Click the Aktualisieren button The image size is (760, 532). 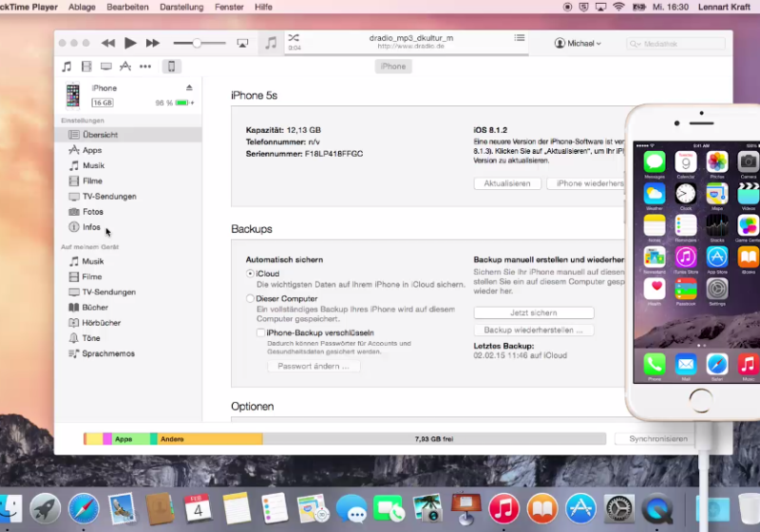click(507, 183)
